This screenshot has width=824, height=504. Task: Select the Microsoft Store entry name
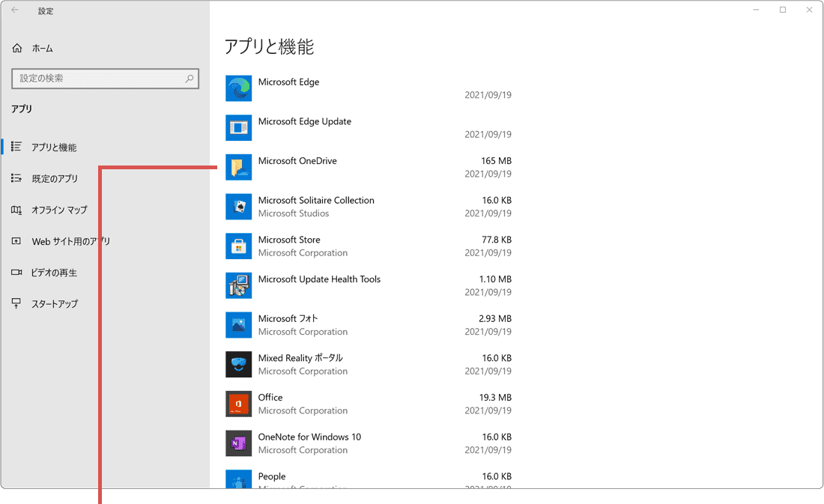tap(289, 240)
